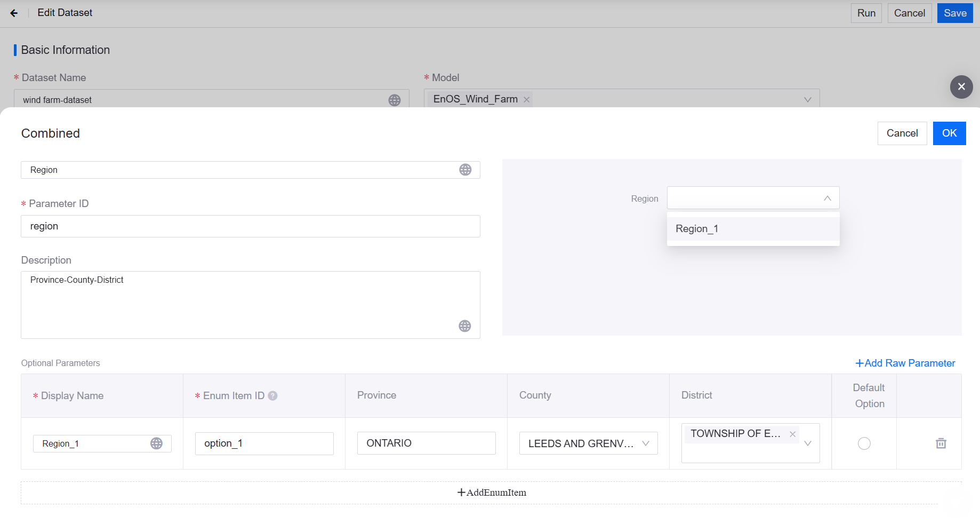Screen dimensions: 980x524
Task: Close the Combined panel with the round X
Action: coord(961,86)
